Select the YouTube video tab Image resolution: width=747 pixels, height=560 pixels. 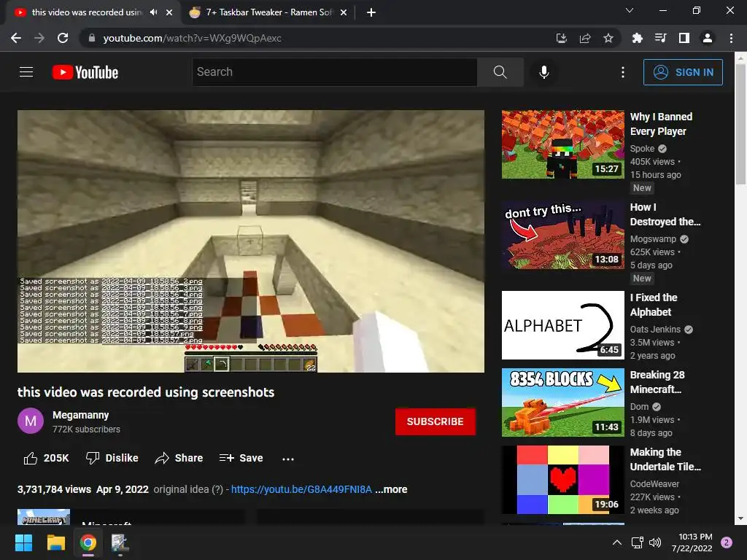click(87, 12)
